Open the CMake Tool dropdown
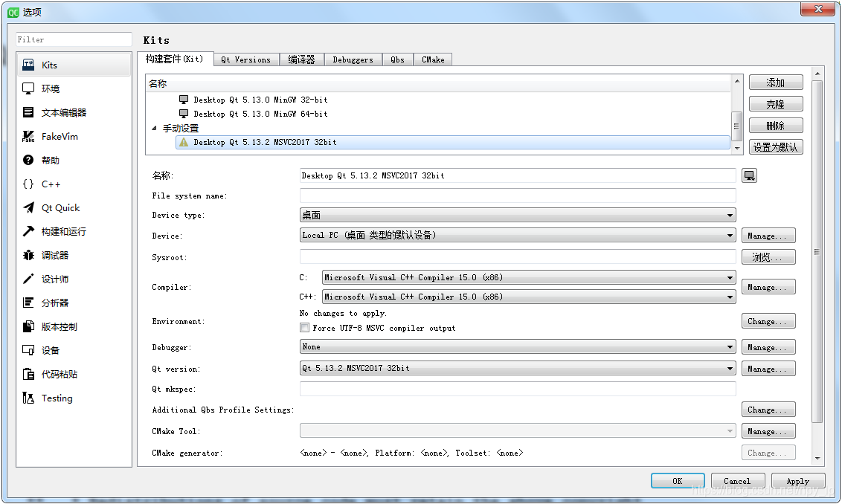The height and width of the screenshot is (504, 842). [518, 430]
